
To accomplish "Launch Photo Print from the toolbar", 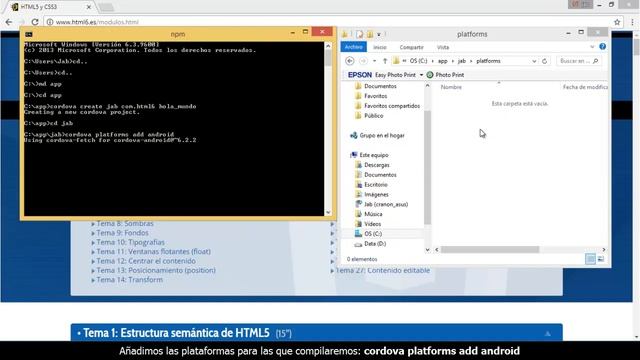I will (445, 75).
